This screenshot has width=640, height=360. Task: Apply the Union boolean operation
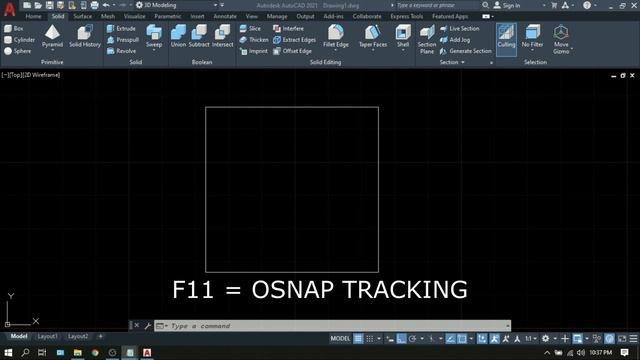tap(178, 36)
